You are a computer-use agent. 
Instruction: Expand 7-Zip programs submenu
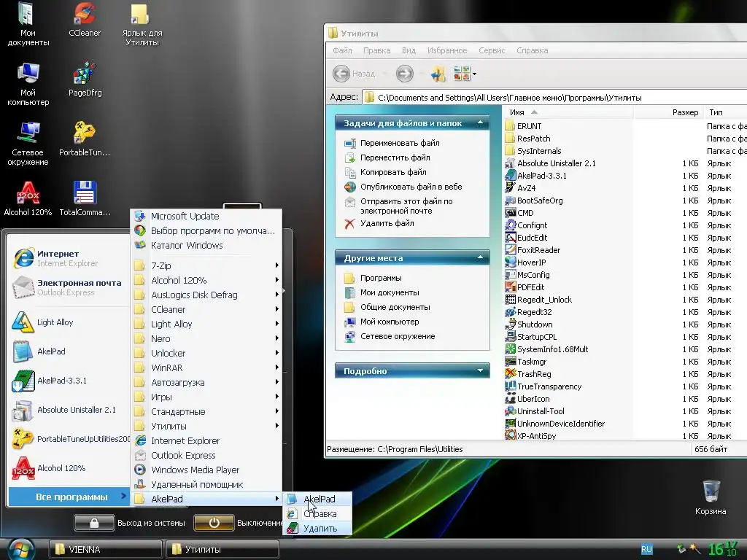point(206,265)
